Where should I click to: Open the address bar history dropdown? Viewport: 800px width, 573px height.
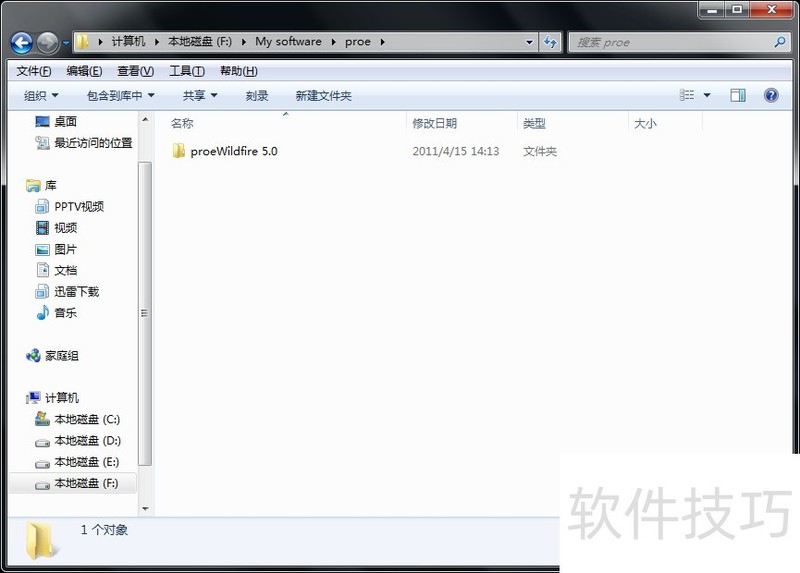[529, 42]
